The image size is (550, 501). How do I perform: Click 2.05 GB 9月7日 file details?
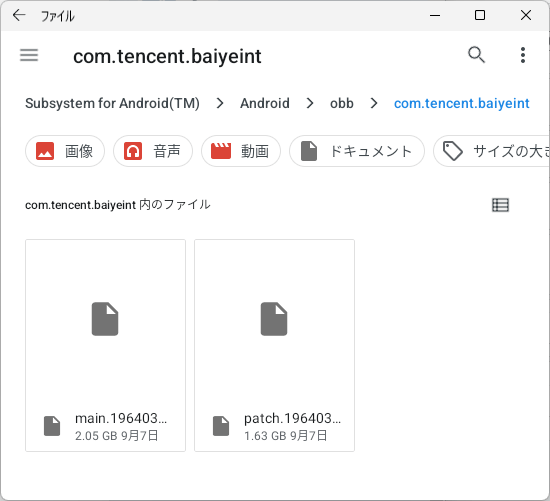pos(116,436)
